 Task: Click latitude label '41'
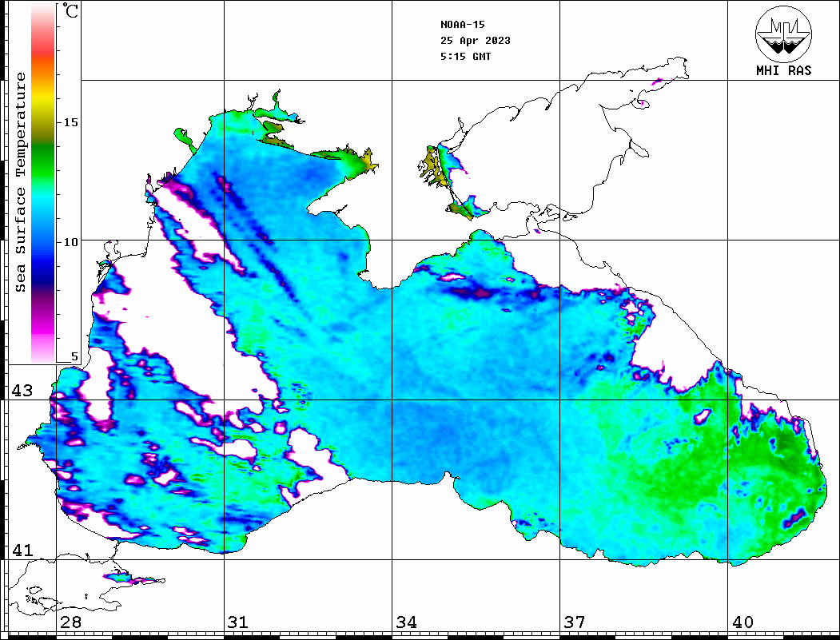pyautogui.click(x=22, y=550)
